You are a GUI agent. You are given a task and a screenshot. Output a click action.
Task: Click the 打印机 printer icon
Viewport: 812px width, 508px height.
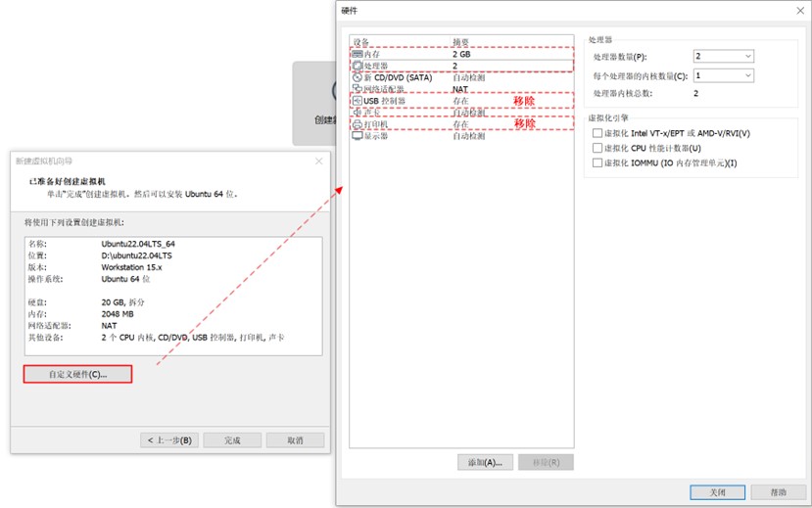[358, 124]
